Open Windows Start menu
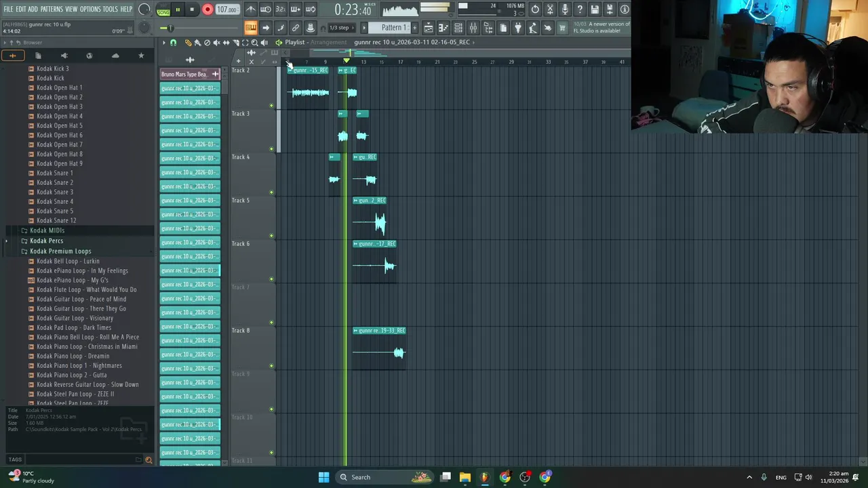The width and height of the screenshot is (868, 488). pos(323,477)
